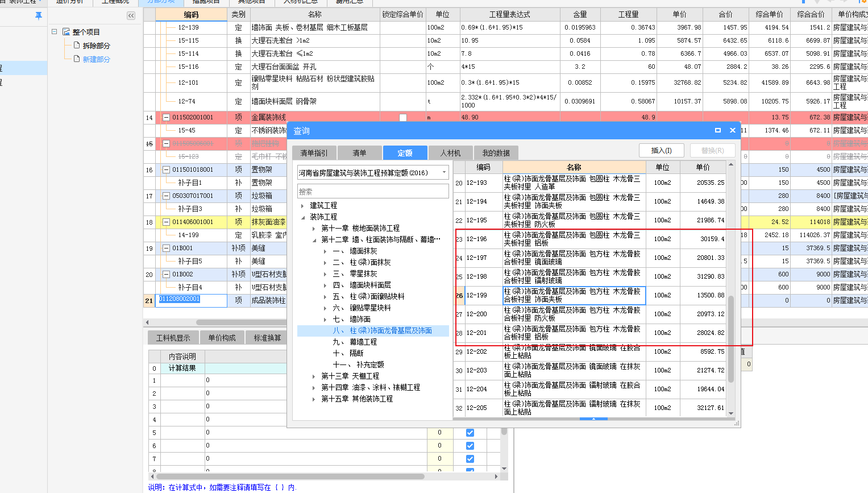Screen dimensions: 868x493
Task: Collapse the 装饰工程 tree node
Action: pyautogui.click(x=302, y=217)
